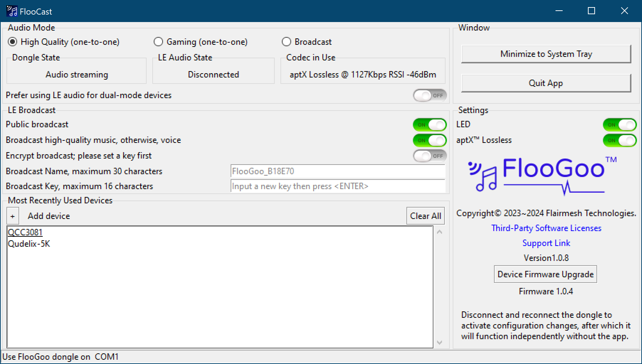The width and height of the screenshot is (642, 364).
Task: Click the Quit App button
Action: pyautogui.click(x=546, y=83)
